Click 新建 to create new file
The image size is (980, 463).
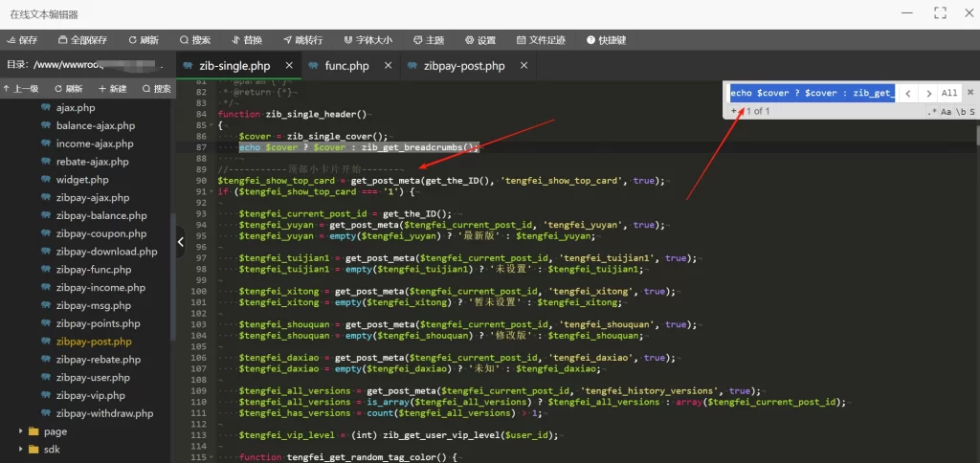pos(112,89)
